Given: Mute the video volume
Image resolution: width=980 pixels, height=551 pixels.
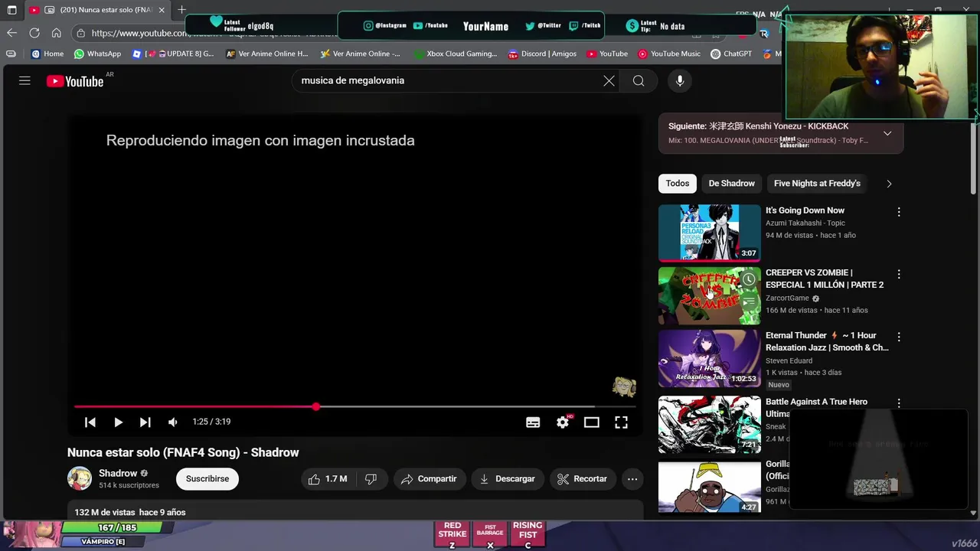Looking at the screenshot, I should tap(173, 422).
